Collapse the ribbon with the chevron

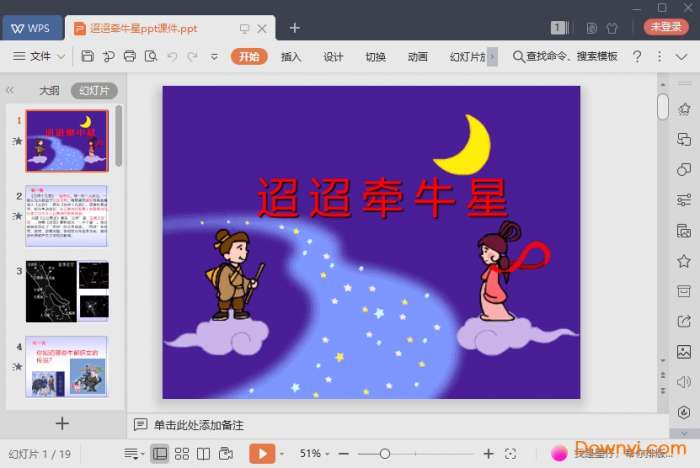681,57
